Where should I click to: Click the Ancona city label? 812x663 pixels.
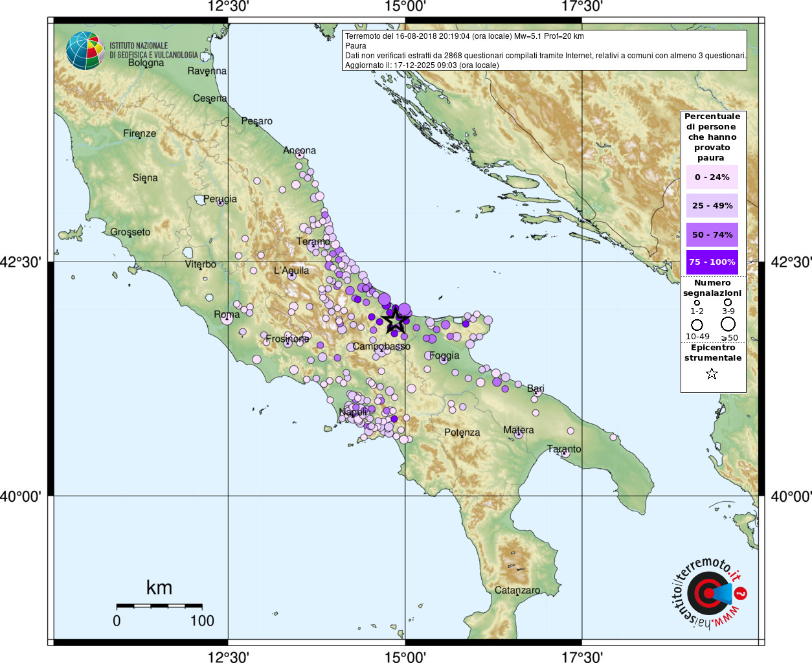299,150
